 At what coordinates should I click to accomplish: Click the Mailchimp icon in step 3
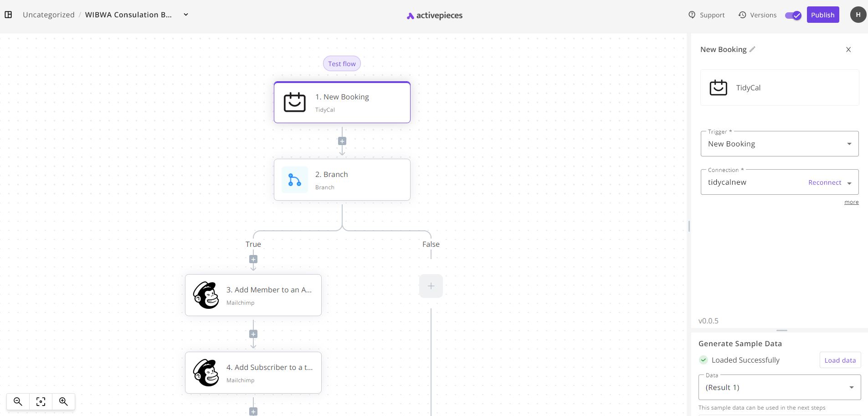pyautogui.click(x=206, y=295)
